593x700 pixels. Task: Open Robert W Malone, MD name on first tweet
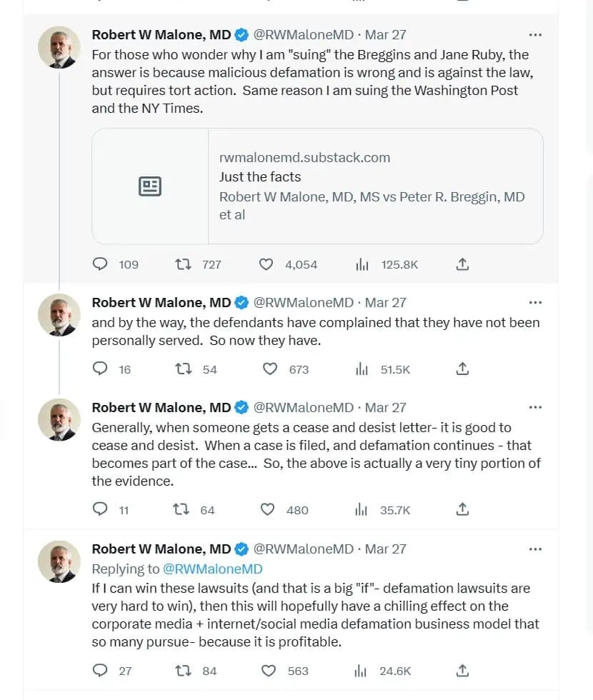tap(161, 35)
